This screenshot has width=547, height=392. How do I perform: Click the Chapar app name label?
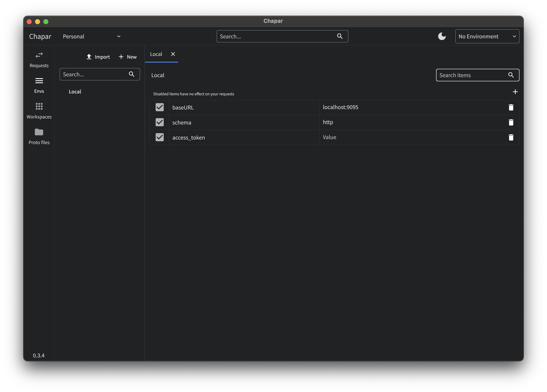coord(40,36)
